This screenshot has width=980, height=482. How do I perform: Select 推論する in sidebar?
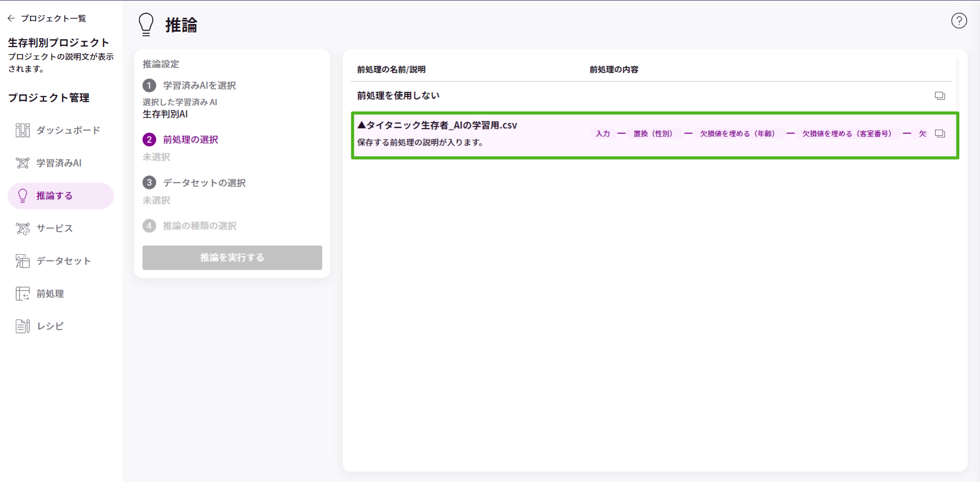pyautogui.click(x=61, y=196)
